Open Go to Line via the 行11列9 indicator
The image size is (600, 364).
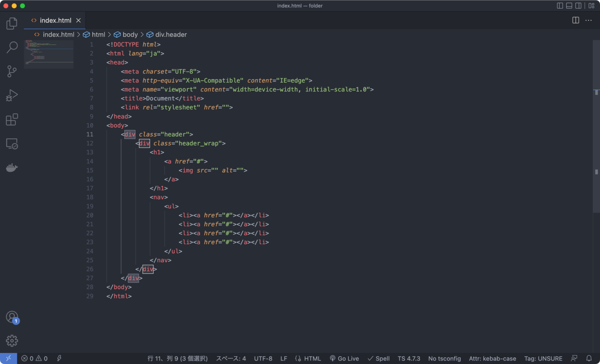[x=178, y=358]
